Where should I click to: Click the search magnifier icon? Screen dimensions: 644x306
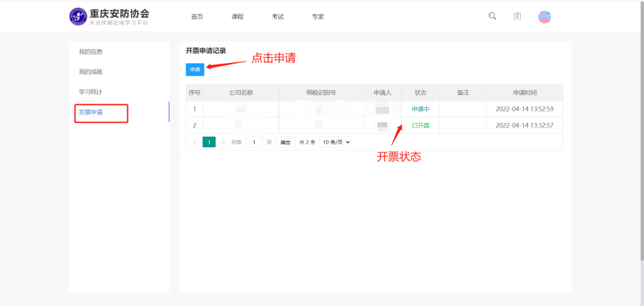coord(492,16)
